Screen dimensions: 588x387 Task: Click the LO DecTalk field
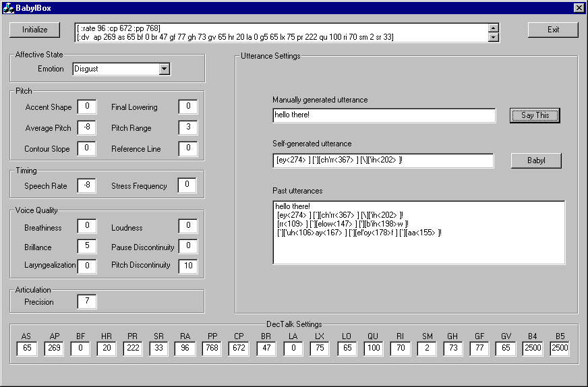point(347,349)
